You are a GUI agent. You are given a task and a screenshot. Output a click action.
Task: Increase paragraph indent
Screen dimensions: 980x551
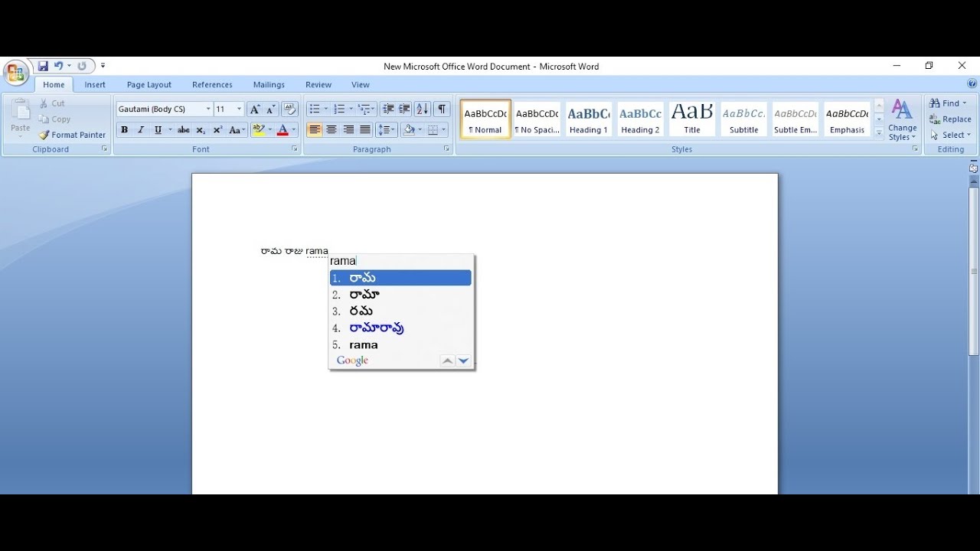click(405, 109)
